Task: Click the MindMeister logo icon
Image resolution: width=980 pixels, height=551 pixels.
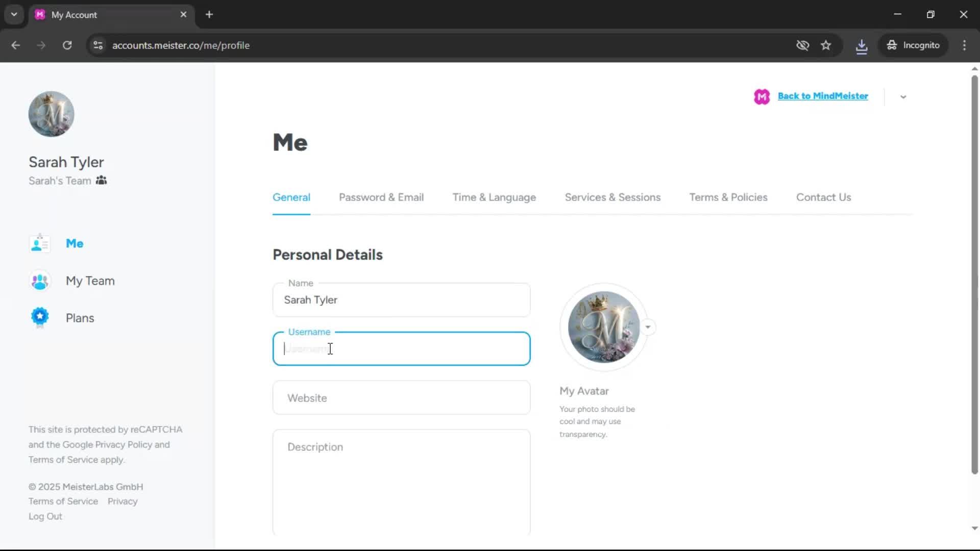Action: (762, 96)
